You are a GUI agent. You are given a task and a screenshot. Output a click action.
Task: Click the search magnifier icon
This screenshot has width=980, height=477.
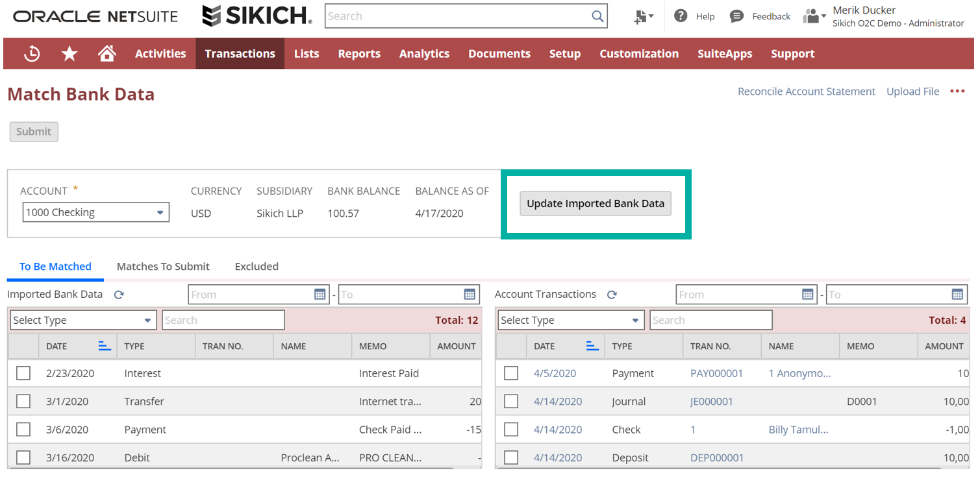[597, 17]
